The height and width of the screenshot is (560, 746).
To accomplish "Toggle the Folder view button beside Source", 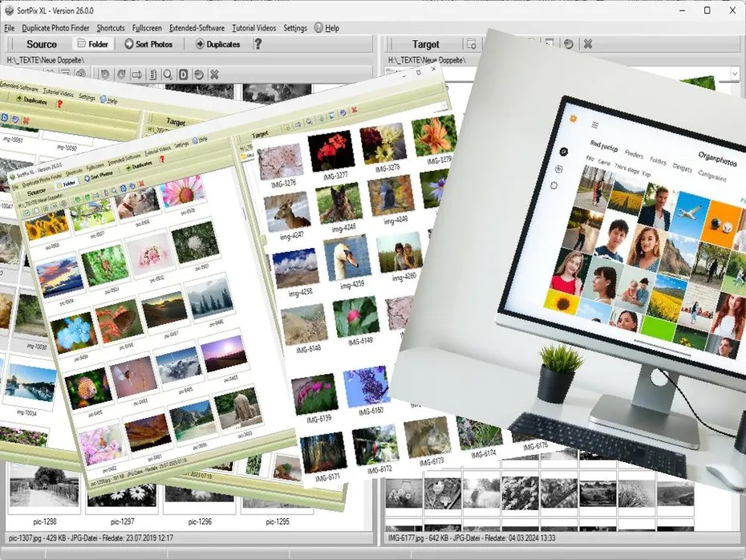I will [92, 44].
